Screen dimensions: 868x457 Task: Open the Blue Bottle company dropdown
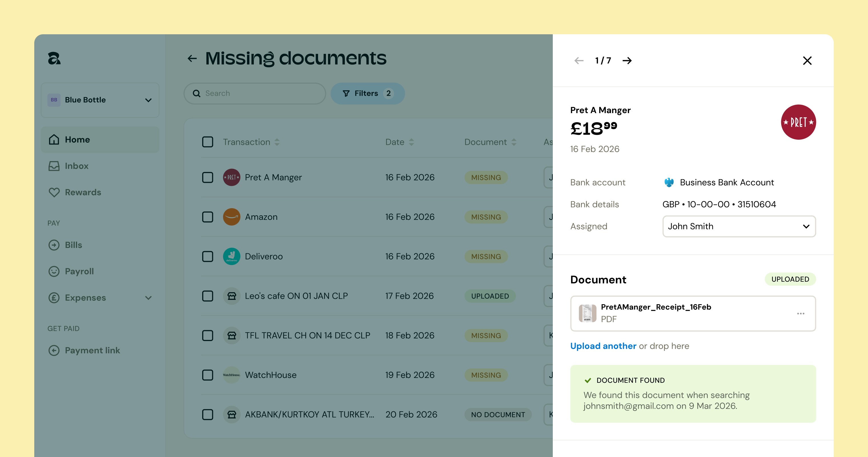[100, 100]
